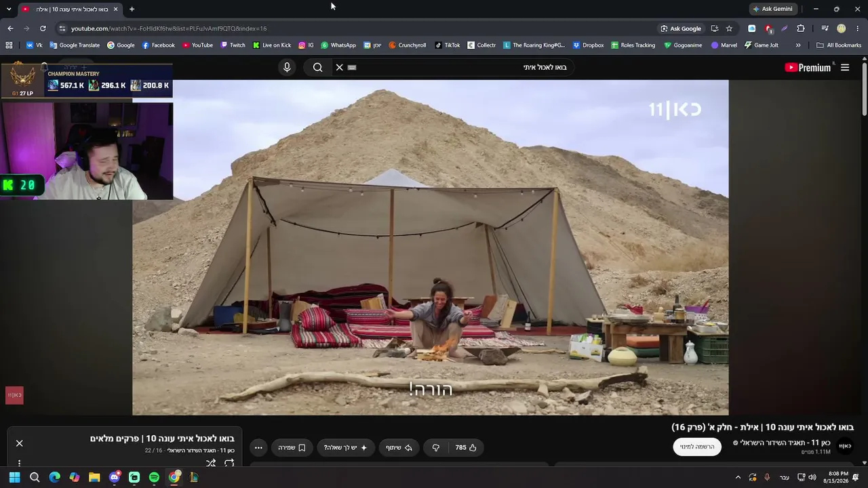Toggle playlist shuffle
This screenshot has height=488, width=868.
pyautogui.click(x=211, y=463)
